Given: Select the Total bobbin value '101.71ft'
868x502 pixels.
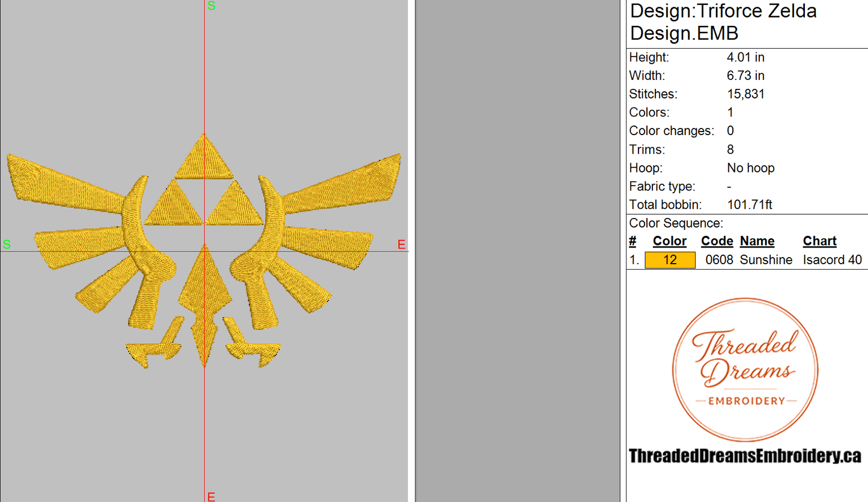Looking at the screenshot, I should (749, 205).
